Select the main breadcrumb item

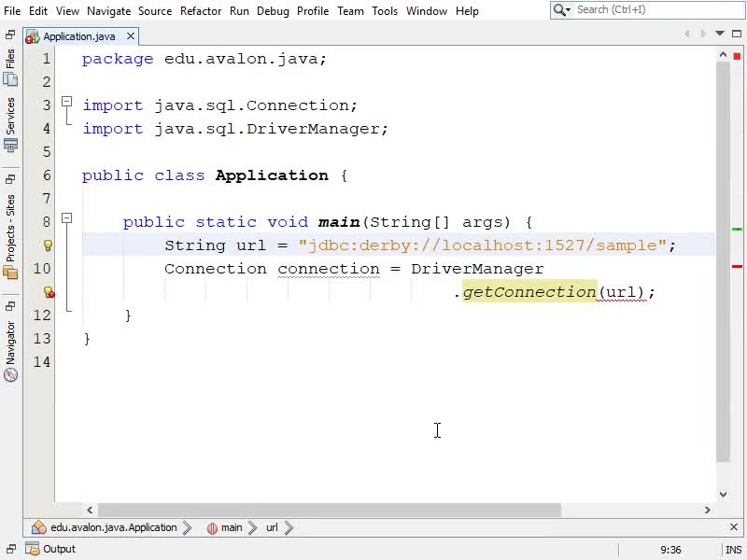tap(225, 527)
